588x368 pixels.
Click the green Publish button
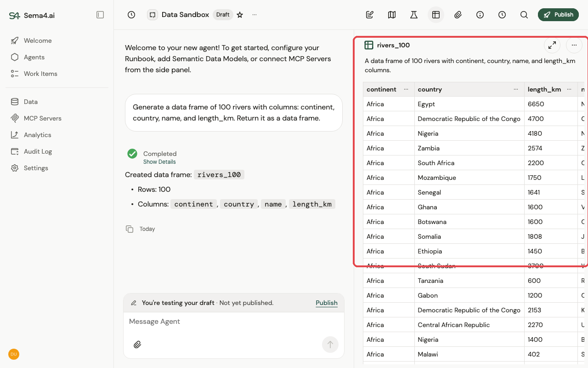point(558,15)
